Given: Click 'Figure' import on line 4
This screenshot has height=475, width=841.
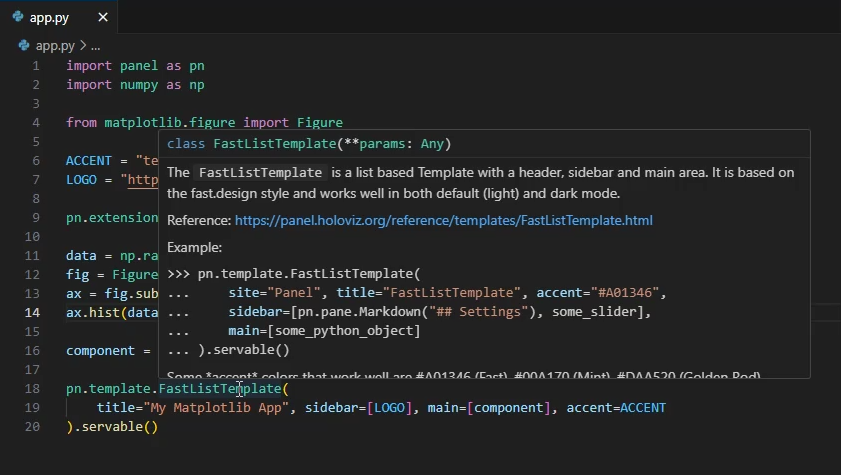Looking at the screenshot, I should [320, 123].
